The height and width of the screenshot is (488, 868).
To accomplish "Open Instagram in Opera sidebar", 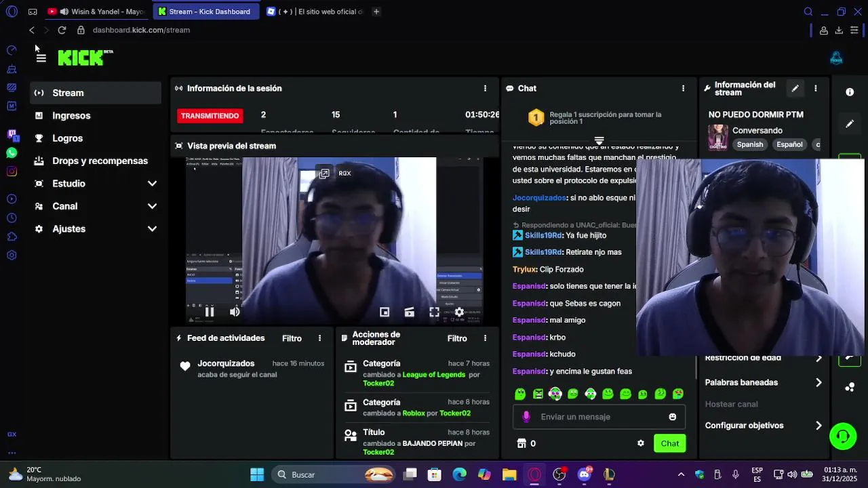I will click(12, 171).
